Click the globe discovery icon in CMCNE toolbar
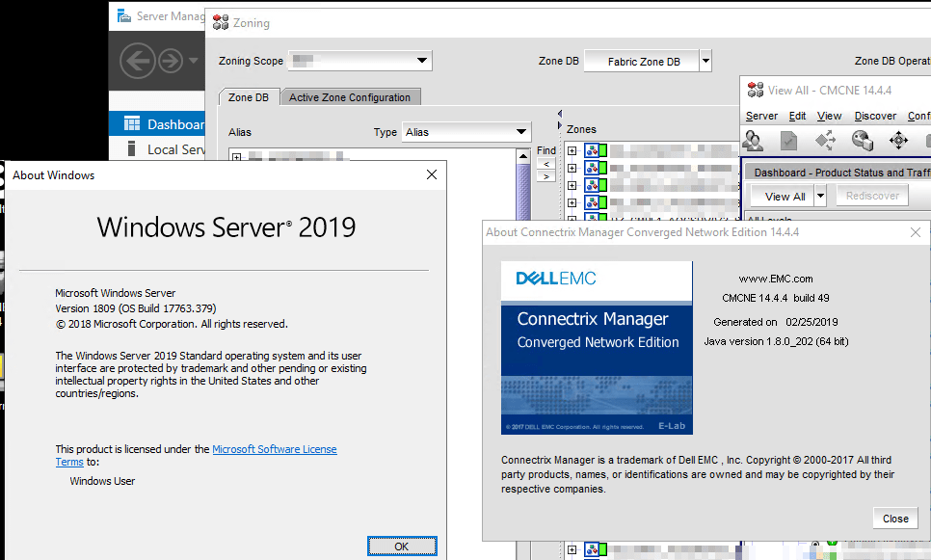 (x=863, y=141)
